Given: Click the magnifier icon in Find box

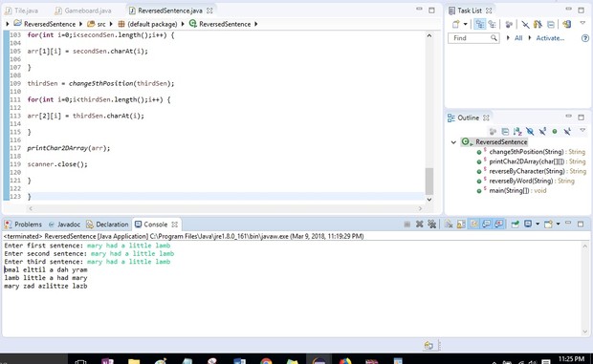Looking at the screenshot, I should click(x=494, y=38).
